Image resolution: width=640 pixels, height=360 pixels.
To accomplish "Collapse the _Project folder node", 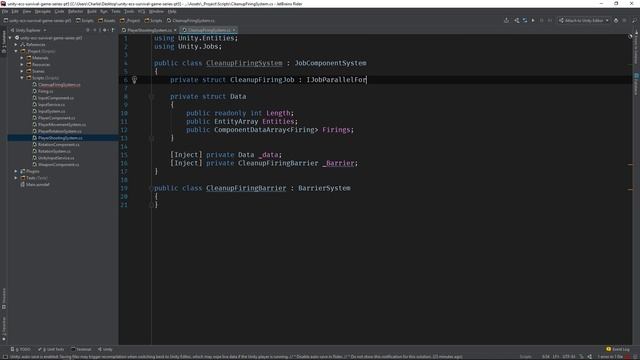I will click(16, 51).
